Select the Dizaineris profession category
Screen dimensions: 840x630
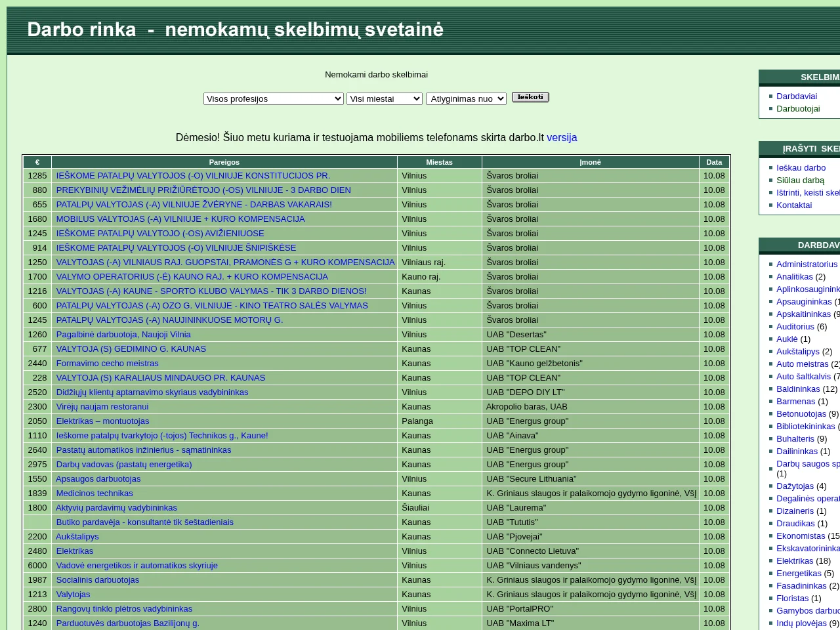point(795,511)
